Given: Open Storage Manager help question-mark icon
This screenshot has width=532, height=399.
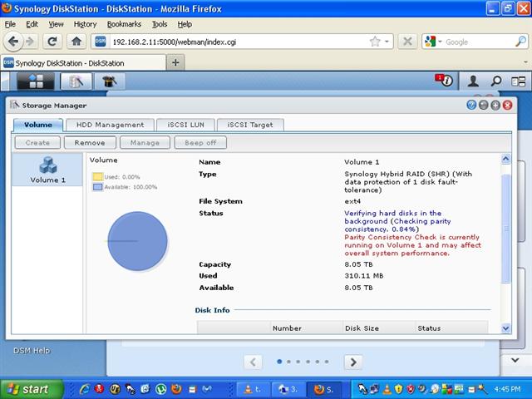Looking at the screenshot, I should pos(471,106).
